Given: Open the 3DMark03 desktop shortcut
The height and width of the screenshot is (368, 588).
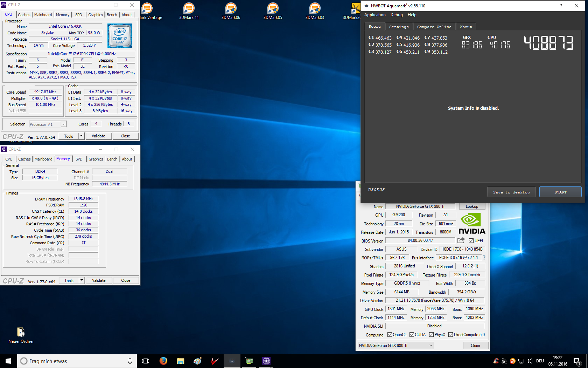Looking at the screenshot, I should [315, 11].
